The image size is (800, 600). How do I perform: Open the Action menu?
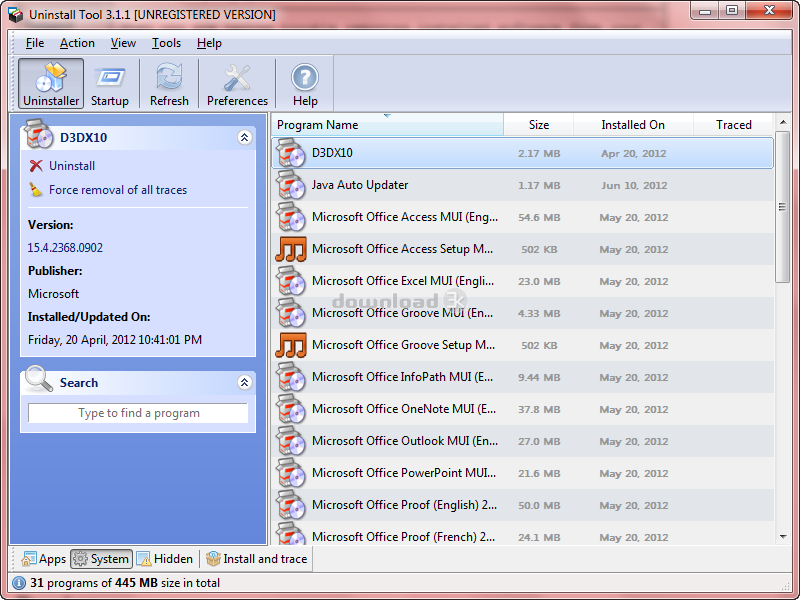(x=77, y=43)
